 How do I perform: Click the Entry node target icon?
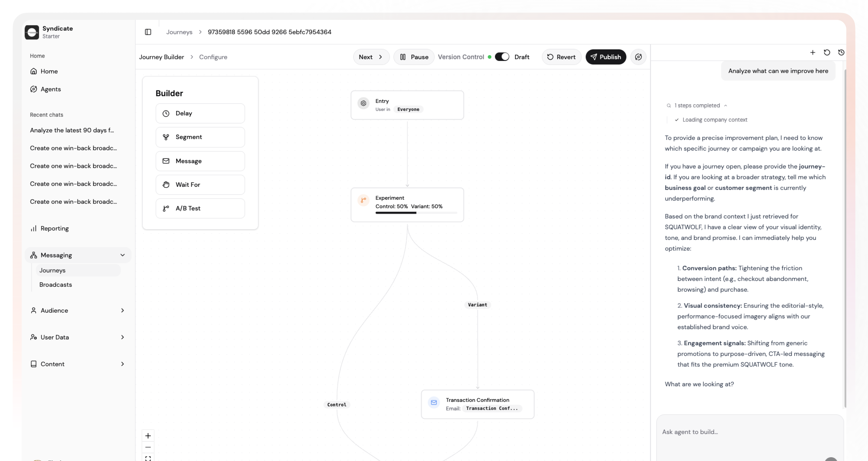coord(363,103)
